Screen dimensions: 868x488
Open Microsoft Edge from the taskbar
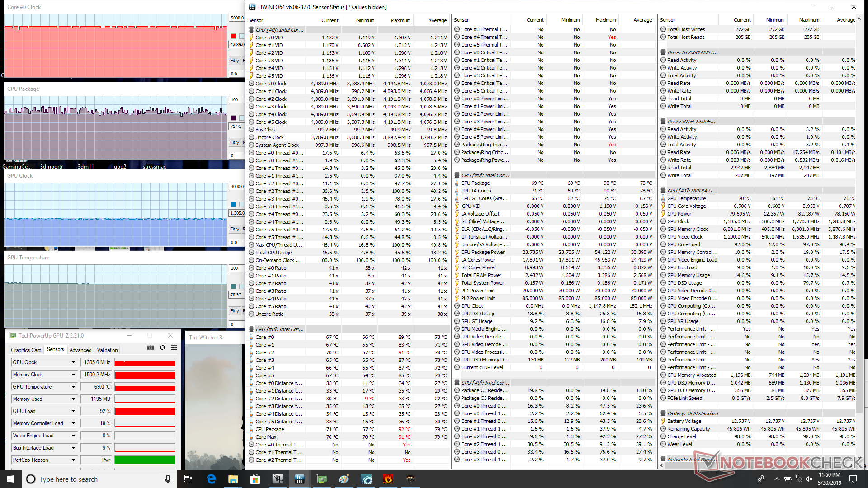[211, 479]
